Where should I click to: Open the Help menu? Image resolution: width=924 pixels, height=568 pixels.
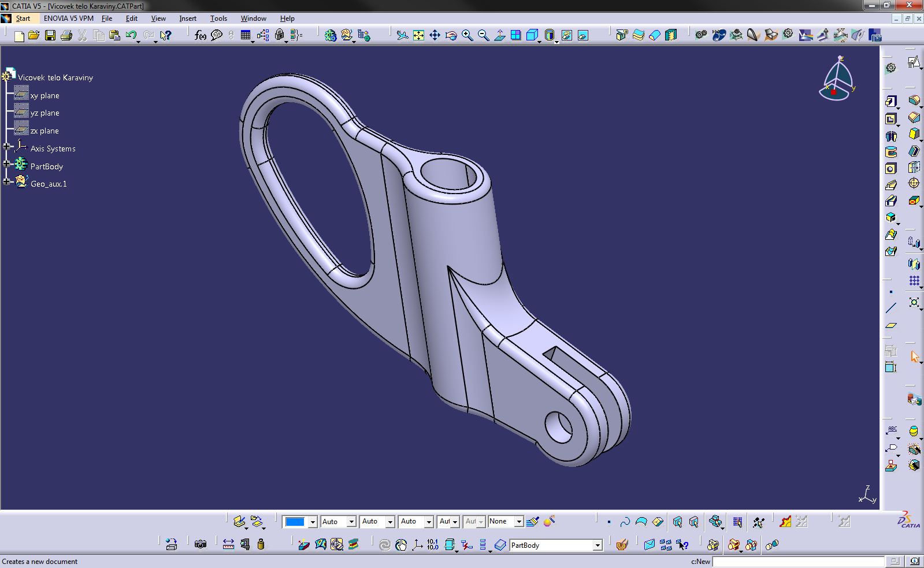pos(287,18)
